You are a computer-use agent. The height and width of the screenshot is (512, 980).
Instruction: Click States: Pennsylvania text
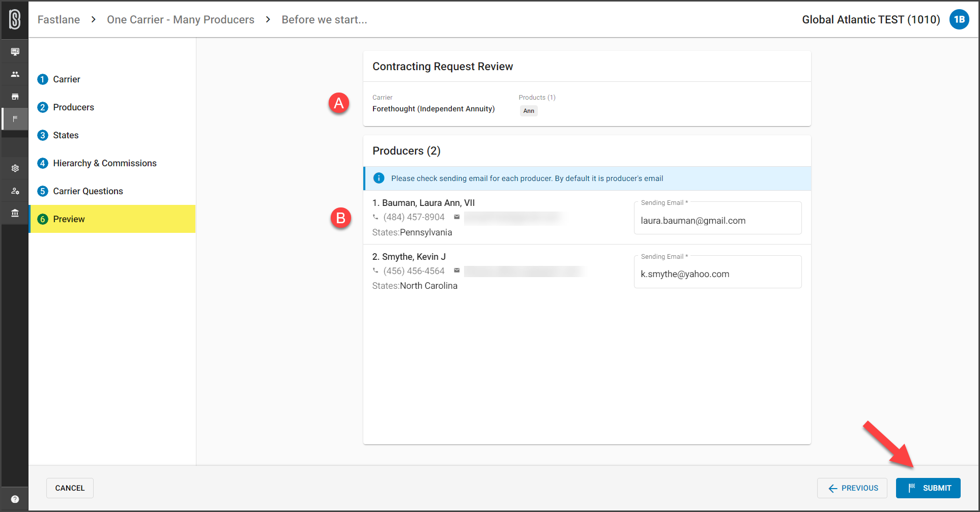[412, 232]
